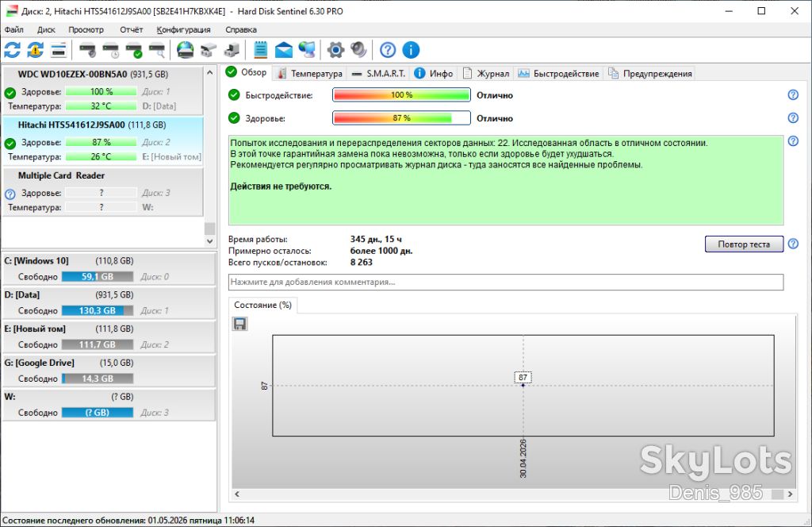Click the Повтор теста button
This screenshot has width=812, height=527.
pyautogui.click(x=744, y=244)
